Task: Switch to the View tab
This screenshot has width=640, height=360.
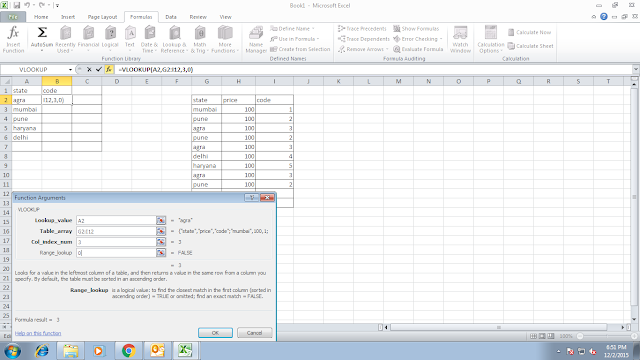Action: tap(225, 17)
